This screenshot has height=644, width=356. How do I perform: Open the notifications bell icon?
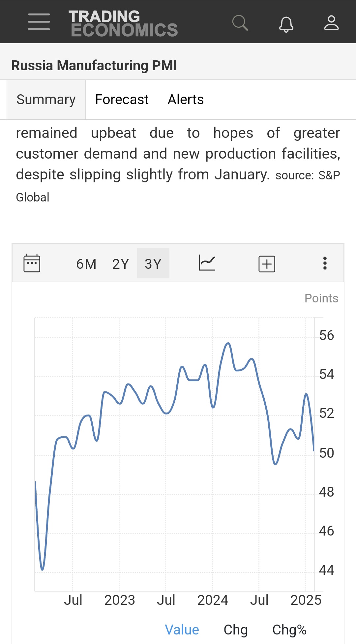click(286, 23)
